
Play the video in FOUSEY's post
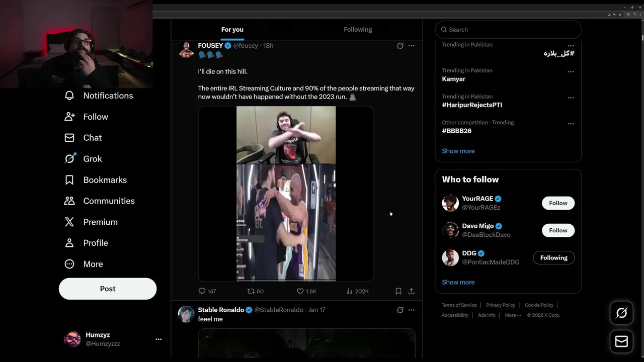click(286, 194)
